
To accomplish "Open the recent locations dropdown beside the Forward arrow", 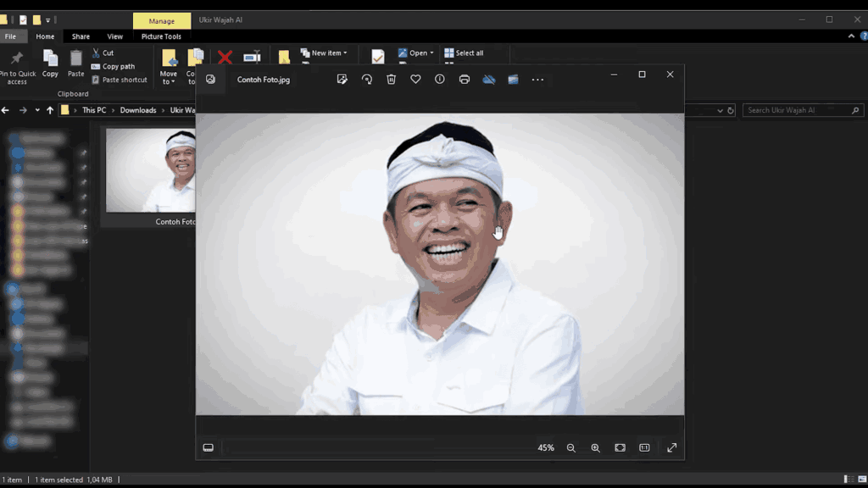I will tap(37, 110).
